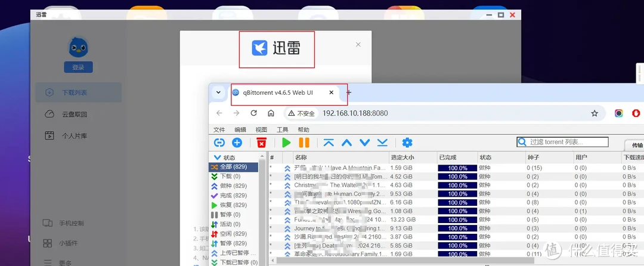Click the red browser extension icon

[x=636, y=113]
